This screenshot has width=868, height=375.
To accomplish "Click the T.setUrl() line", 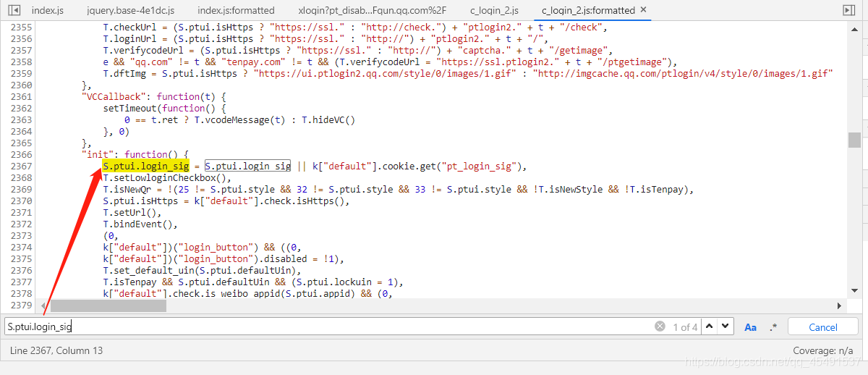I will pos(132,212).
